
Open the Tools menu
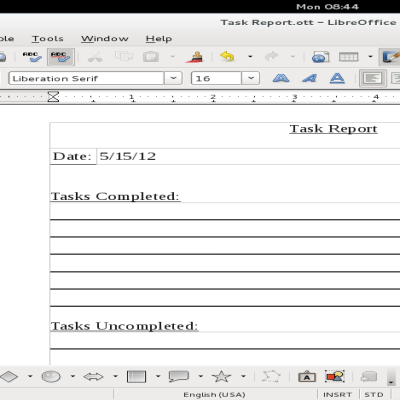point(48,39)
